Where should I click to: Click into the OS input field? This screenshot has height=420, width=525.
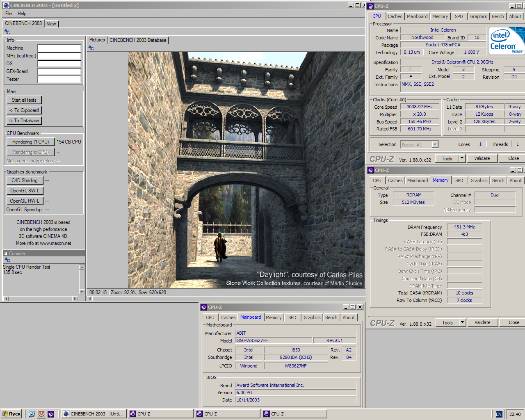pyautogui.click(x=59, y=64)
